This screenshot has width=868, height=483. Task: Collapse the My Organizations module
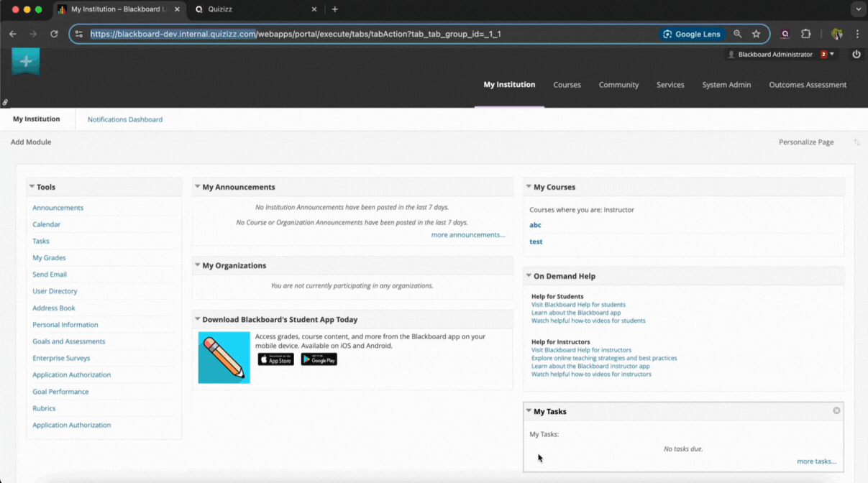click(198, 265)
